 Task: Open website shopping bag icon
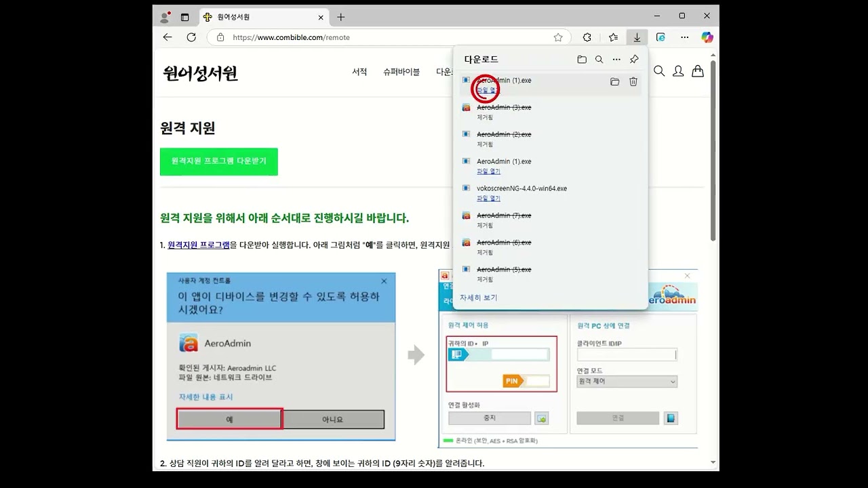697,70
